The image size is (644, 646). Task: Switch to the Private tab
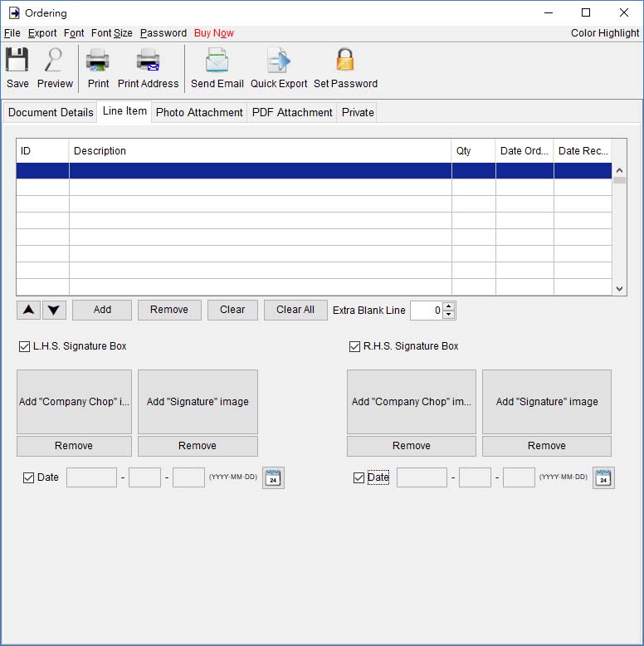coord(358,112)
